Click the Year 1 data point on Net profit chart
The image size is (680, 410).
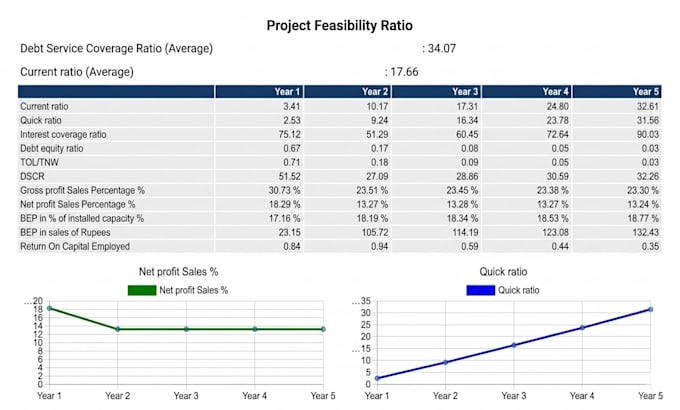click(49, 308)
